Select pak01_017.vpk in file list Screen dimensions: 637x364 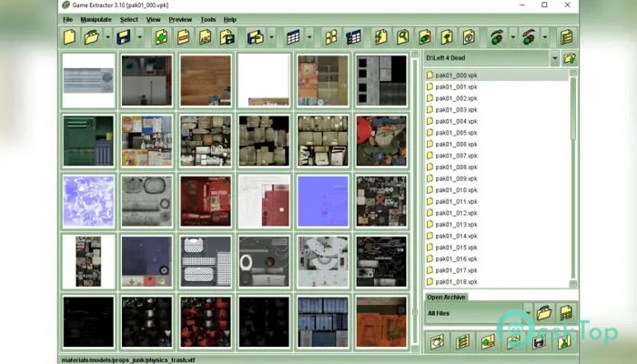click(497, 270)
